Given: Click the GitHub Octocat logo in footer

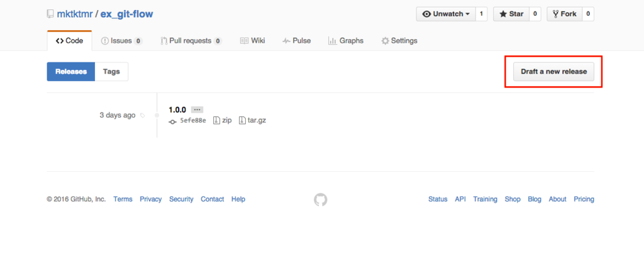Looking at the screenshot, I should pyautogui.click(x=321, y=200).
